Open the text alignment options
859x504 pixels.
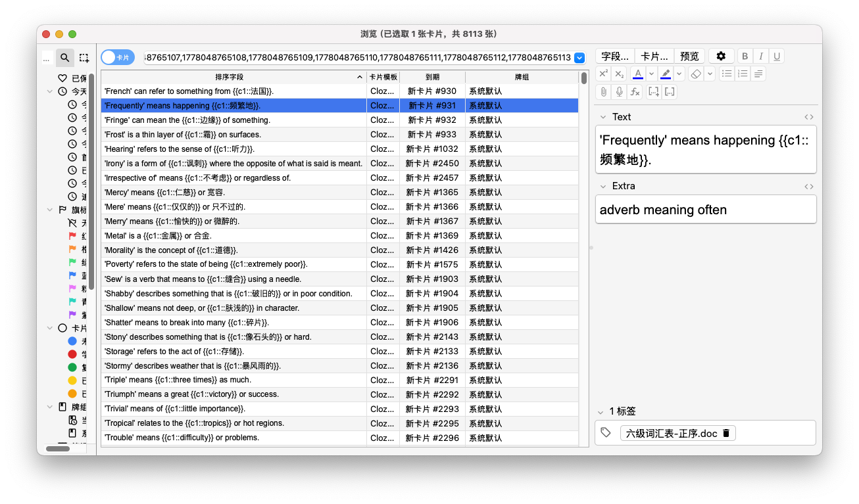pos(758,74)
